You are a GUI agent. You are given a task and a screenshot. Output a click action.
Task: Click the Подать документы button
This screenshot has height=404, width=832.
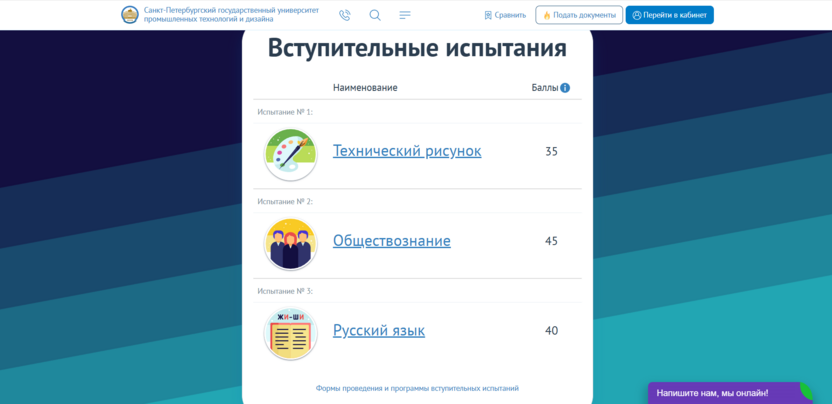579,15
